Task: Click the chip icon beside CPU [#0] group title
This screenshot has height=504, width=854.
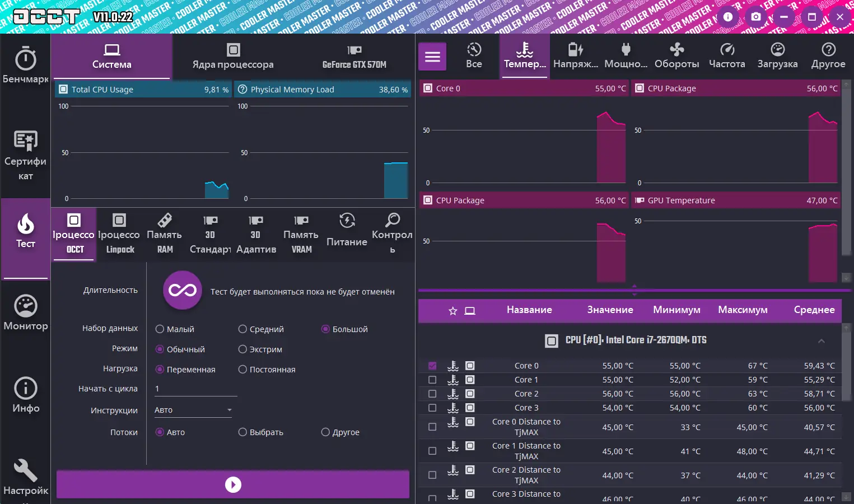Action: coord(552,340)
